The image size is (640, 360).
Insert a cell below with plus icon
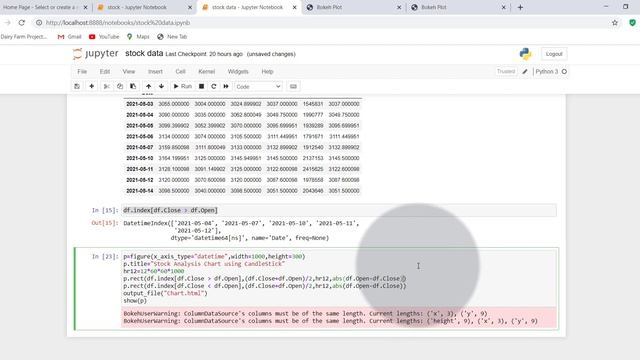point(91,87)
